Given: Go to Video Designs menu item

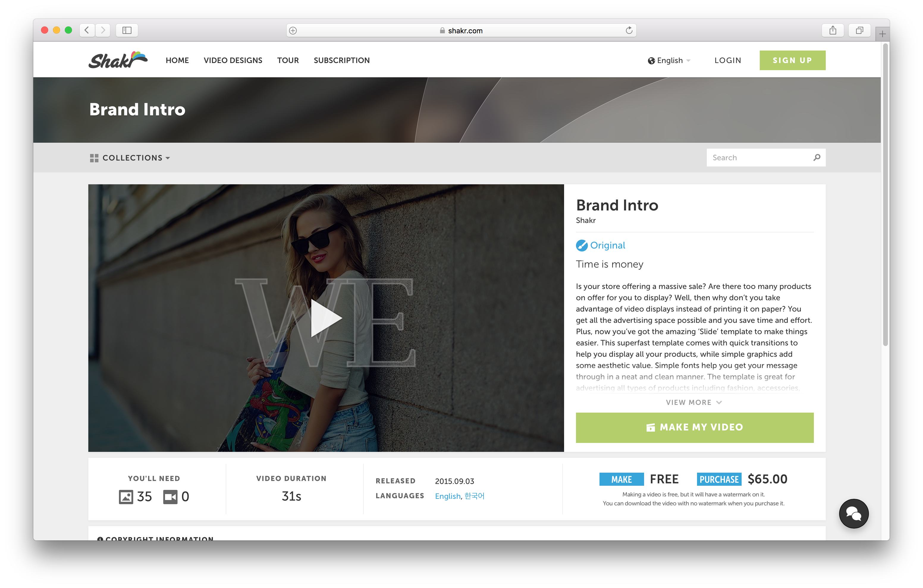Looking at the screenshot, I should 233,60.
